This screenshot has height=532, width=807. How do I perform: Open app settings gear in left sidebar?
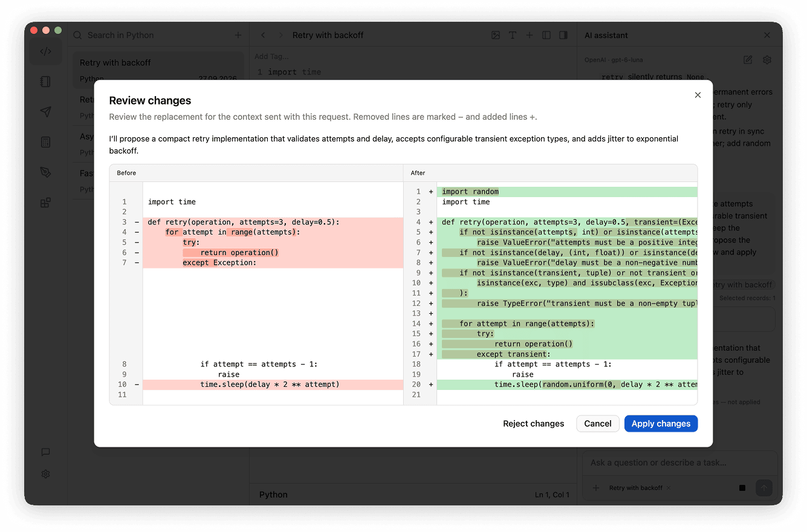pos(45,474)
